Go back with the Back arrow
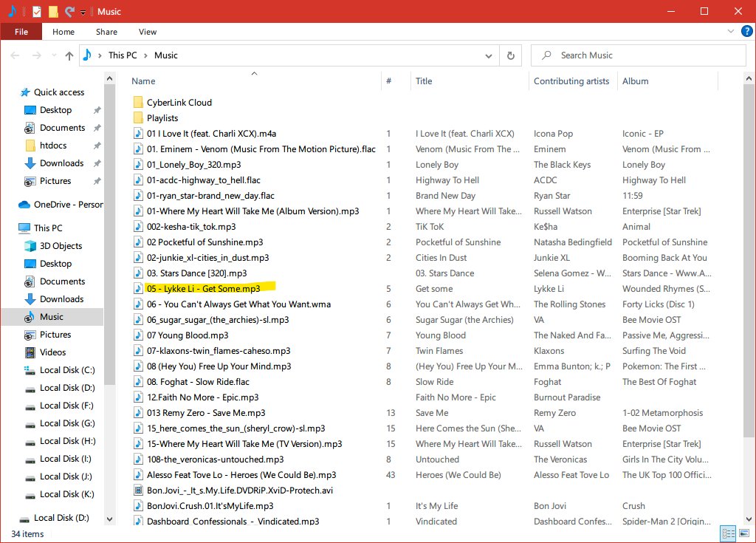756x543 pixels. click(15, 55)
